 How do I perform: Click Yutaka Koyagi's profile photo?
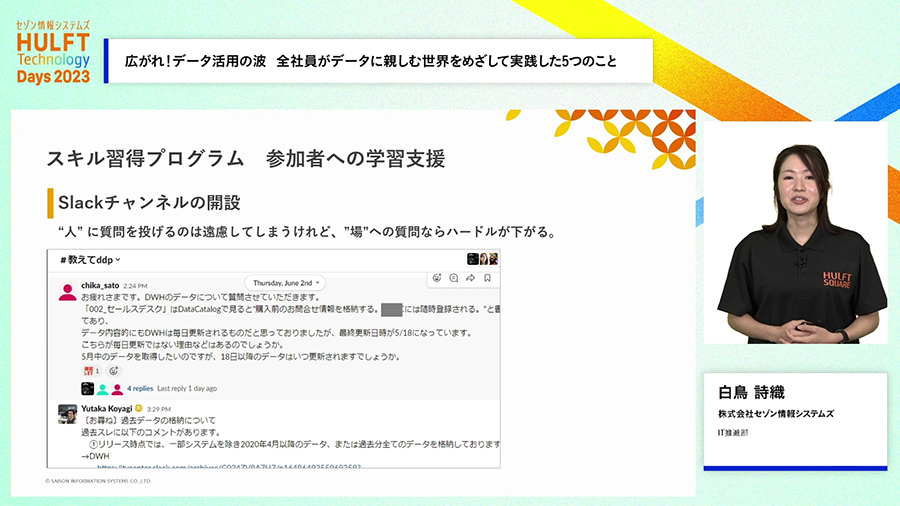(68, 414)
